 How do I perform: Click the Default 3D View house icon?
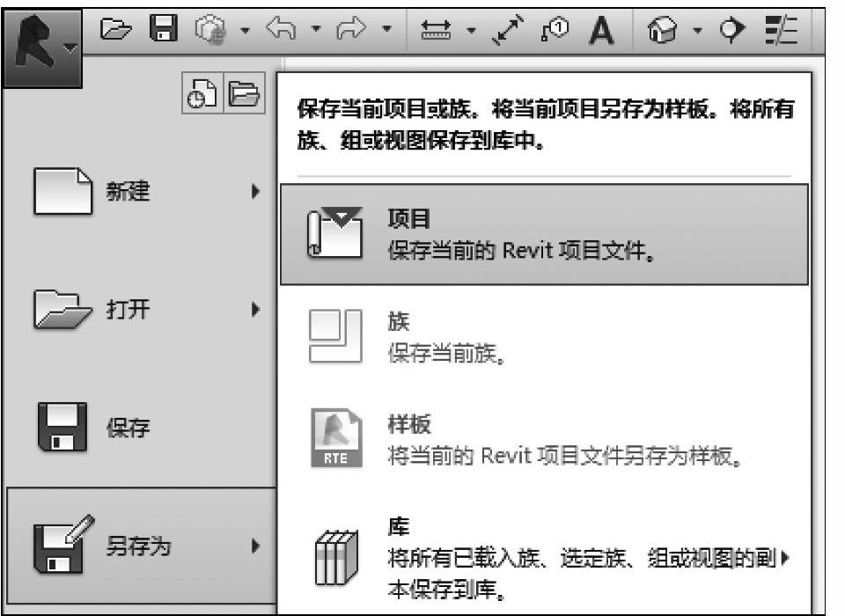[662, 29]
